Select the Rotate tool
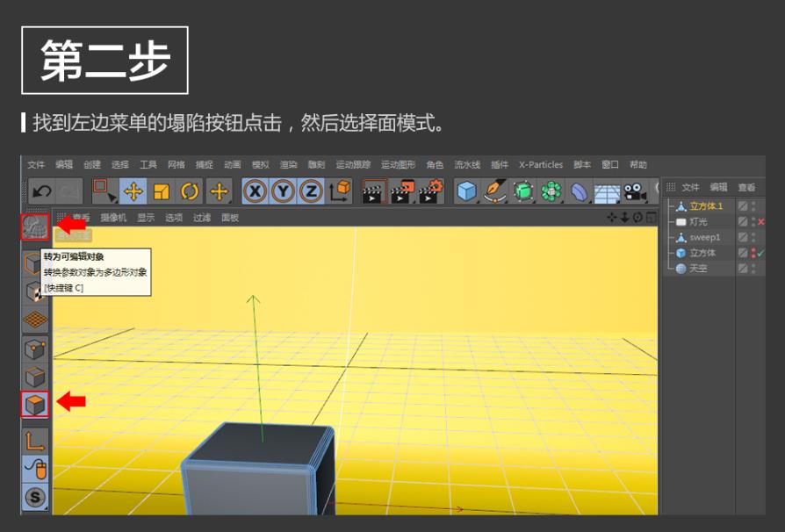 pyautogui.click(x=190, y=191)
